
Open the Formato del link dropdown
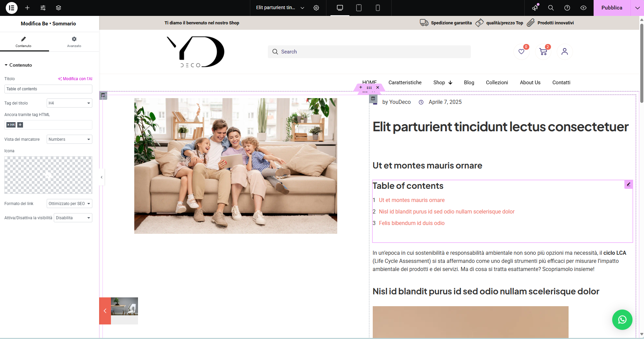[69, 204]
